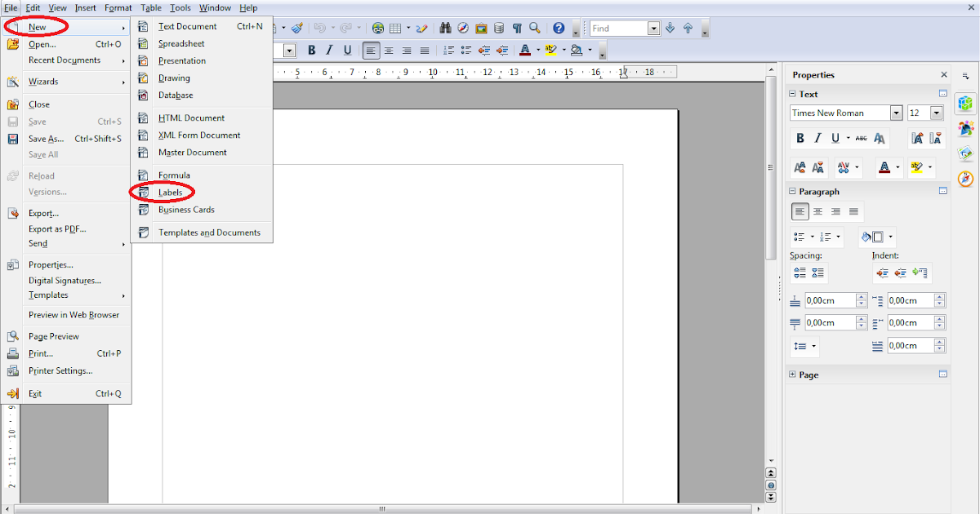This screenshot has height=514, width=980.
Task: Choose Spreadsheet in the New submenu
Action: [x=181, y=43]
